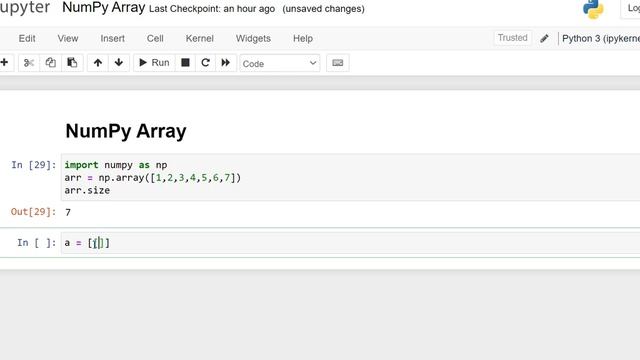
Task: Run the current cell
Action: (x=154, y=62)
